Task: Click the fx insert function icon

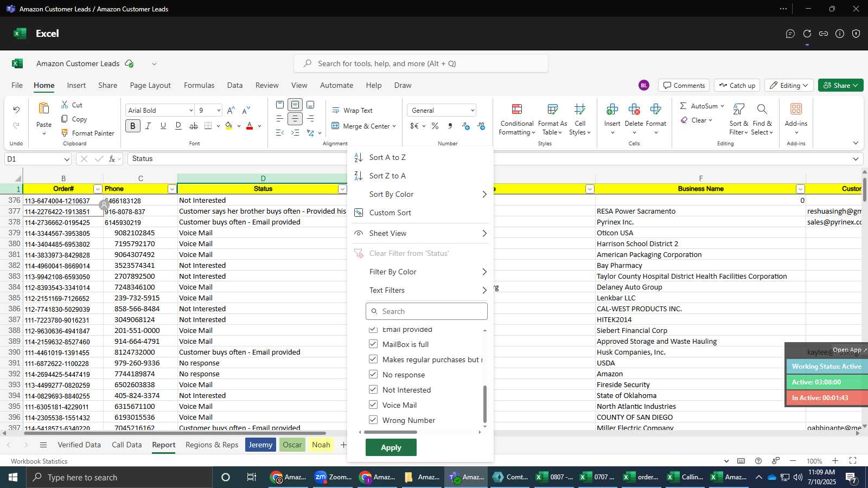Action: pyautogui.click(x=112, y=159)
